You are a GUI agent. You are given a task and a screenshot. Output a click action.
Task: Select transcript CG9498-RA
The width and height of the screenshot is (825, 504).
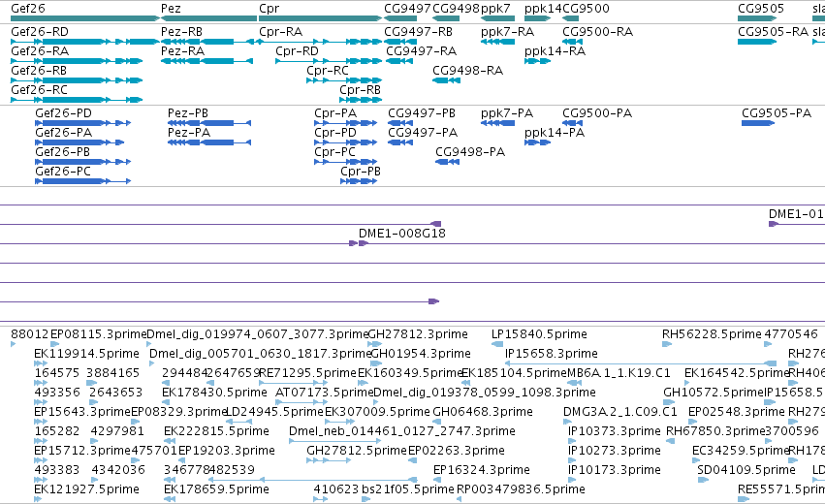tap(446, 80)
